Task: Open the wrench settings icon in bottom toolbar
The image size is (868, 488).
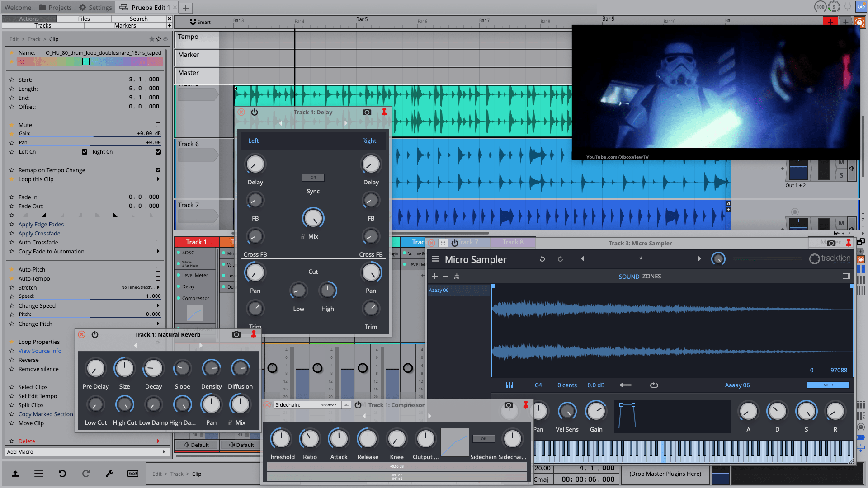Action: [x=109, y=474]
